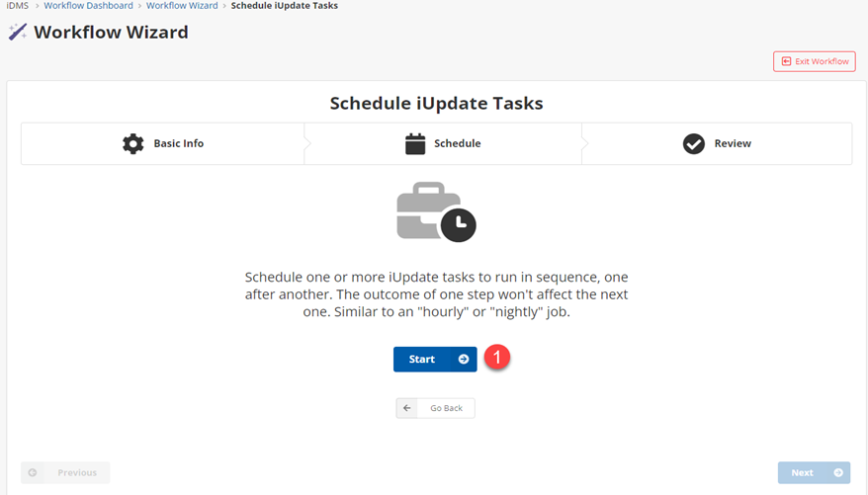Go to Workflow Wizard breadcrumb link
Screen dimensions: 868x495
182,6
